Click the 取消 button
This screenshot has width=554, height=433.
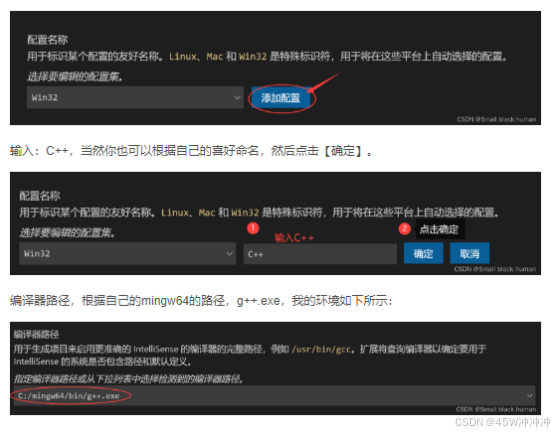(x=470, y=253)
